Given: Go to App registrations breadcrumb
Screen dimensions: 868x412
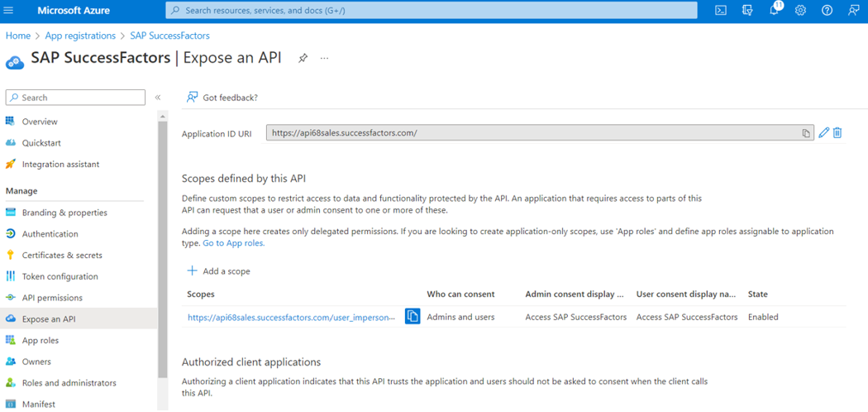Looking at the screenshot, I should [80, 36].
